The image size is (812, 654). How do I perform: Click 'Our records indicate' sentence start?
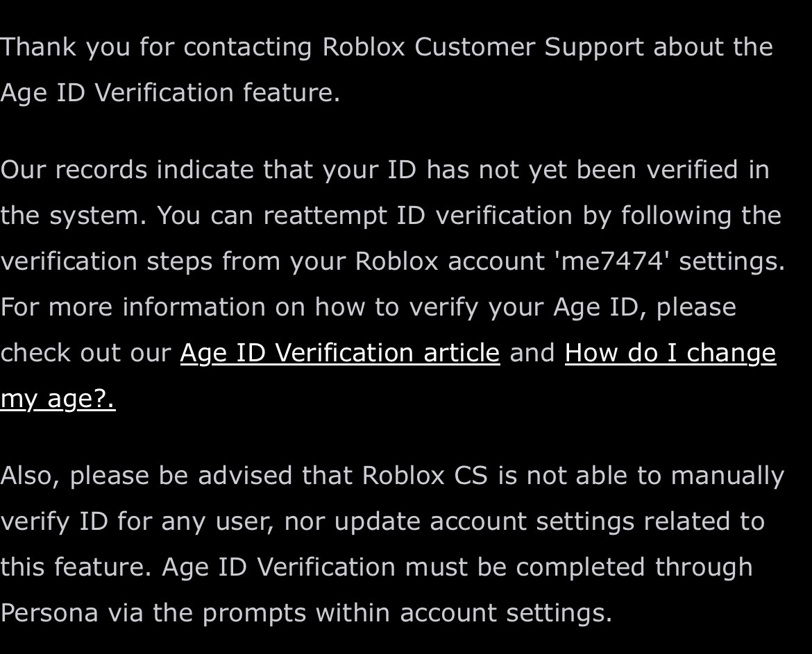point(128,170)
